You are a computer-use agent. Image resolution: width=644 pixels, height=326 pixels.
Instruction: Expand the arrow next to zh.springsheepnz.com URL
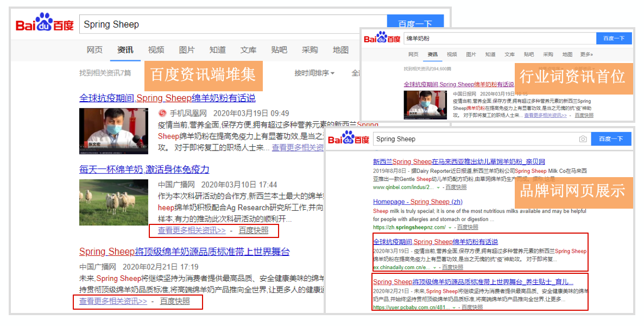450,227
